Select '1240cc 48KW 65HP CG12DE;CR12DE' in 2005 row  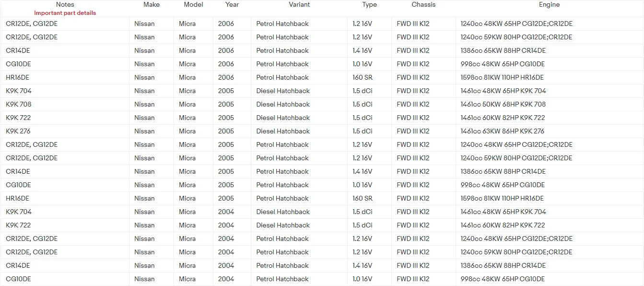(516, 144)
